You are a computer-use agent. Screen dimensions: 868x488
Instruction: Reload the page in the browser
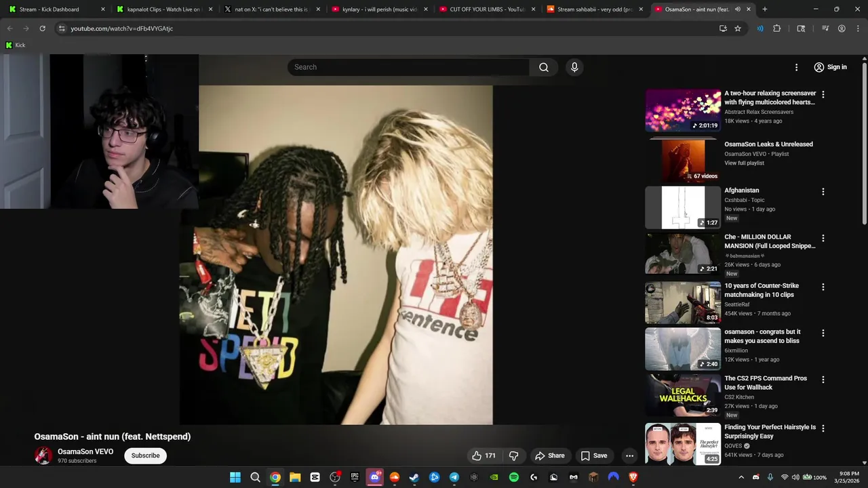click(x=42, y=28)
